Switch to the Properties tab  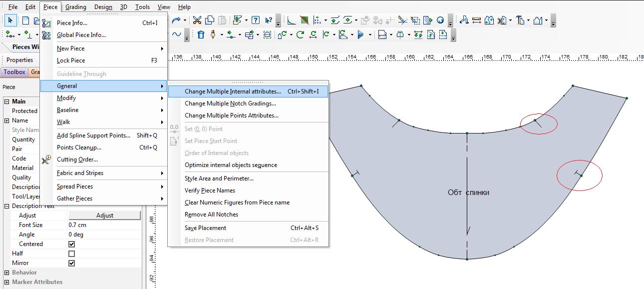[19, 60]
